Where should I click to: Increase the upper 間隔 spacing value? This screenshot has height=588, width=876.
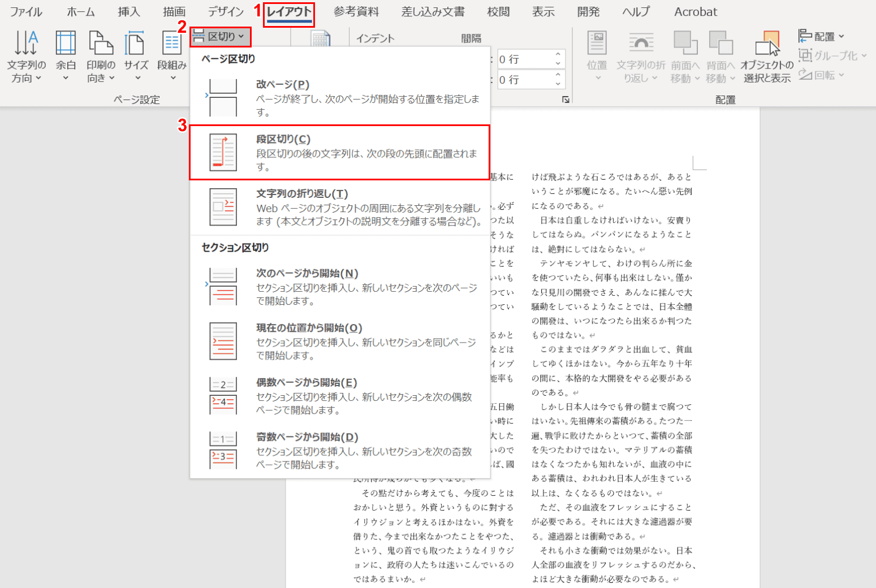tap(558, 55)
